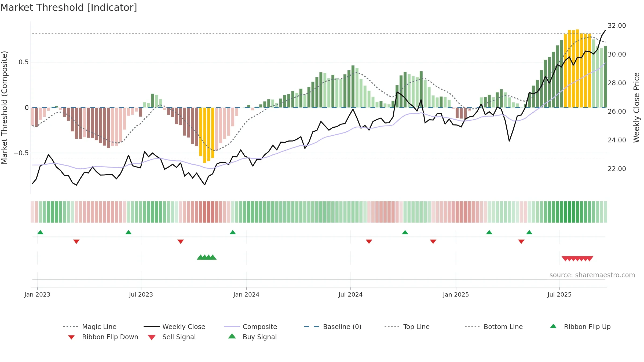The height and width of the screenshot is (362, 644).
Task: Click the 22.00 price axis label
Action: click(x=617, y=169)
